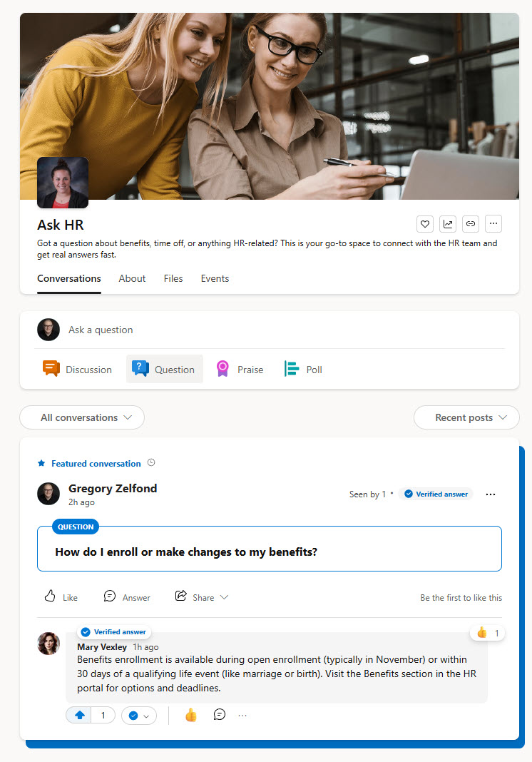Click the upvote count of 1
The image size is (532, 762).
103,716
